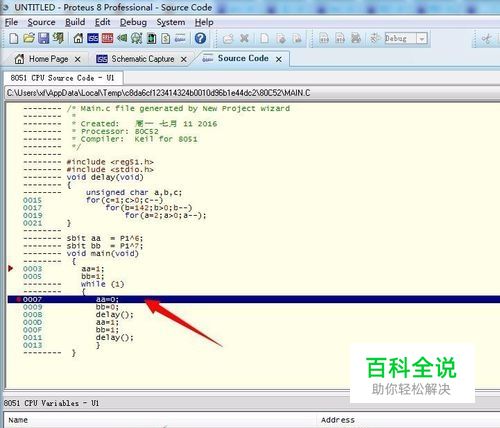Click the Close Project toolbar icon
The height and width of the screenshot is (428, 500).
point(58,38)
